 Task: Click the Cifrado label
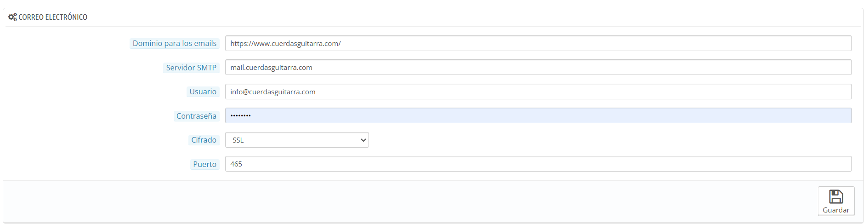(204, 140)
